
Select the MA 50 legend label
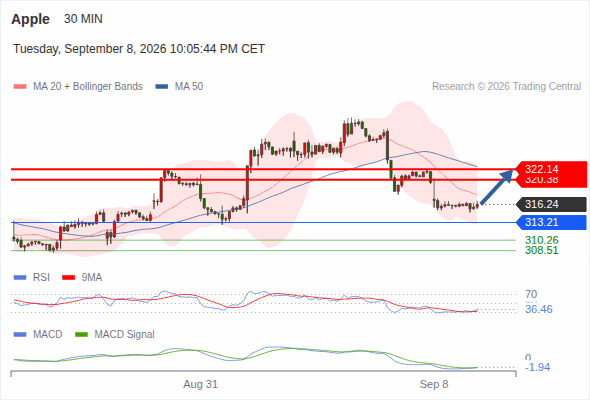click(189, 87)
